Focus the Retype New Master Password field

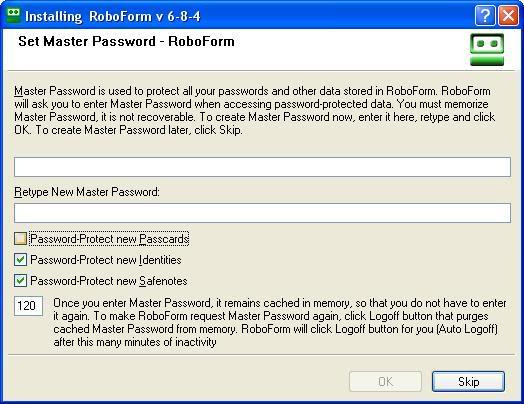[x=262, y=213]
